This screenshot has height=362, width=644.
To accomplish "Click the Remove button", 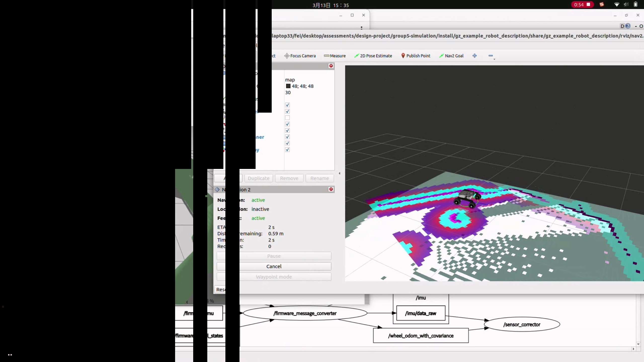I will click(289, 178).
